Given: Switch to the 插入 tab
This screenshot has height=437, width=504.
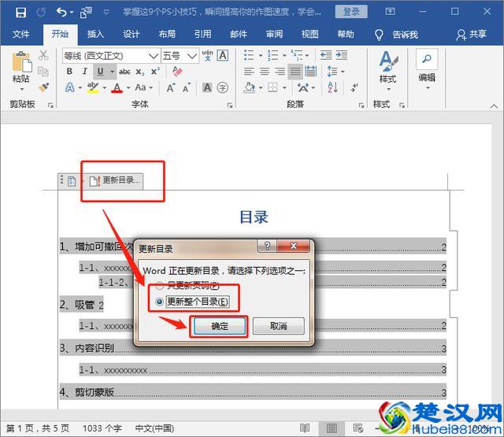Looking at the screenshot, I should (95, 34).
